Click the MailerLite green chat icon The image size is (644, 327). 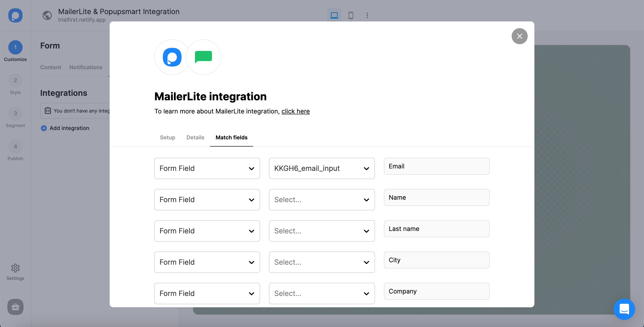click(203, 57)
